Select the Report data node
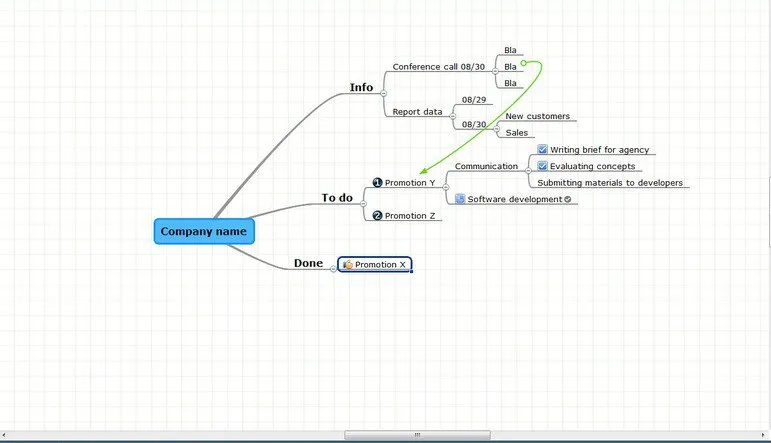The image size is (771, 443). point(417,112)
